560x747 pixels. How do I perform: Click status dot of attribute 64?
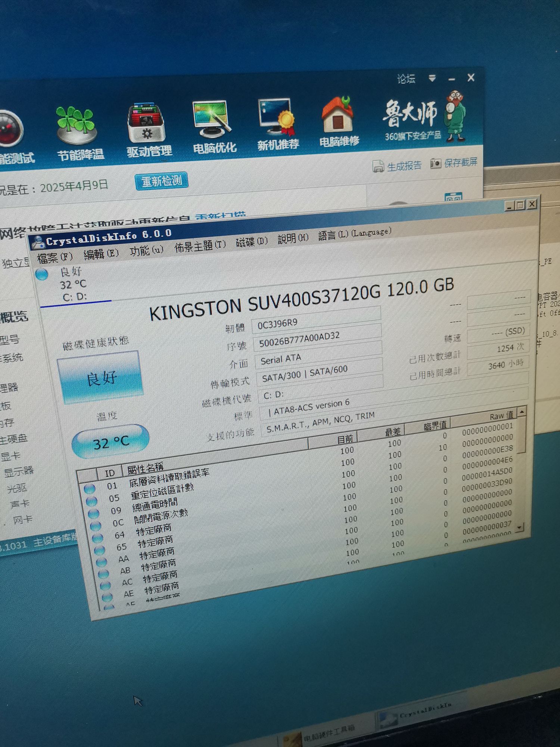(97, 538)
